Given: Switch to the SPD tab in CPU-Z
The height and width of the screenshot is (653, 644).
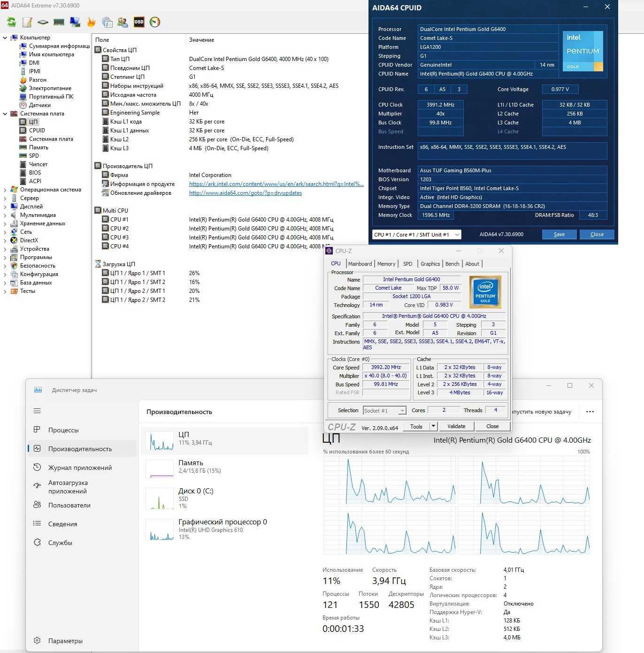Looking at the screenshot, I should [x=407, y=264].
